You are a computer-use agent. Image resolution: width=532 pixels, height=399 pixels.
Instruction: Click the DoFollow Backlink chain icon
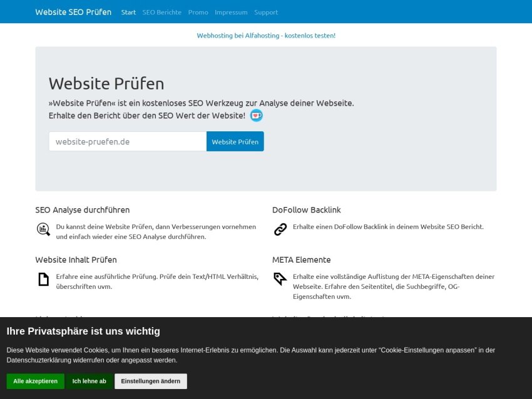point(280,230)
